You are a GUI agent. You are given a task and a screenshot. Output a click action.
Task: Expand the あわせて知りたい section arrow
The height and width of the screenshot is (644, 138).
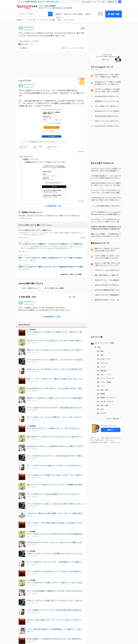84,325
